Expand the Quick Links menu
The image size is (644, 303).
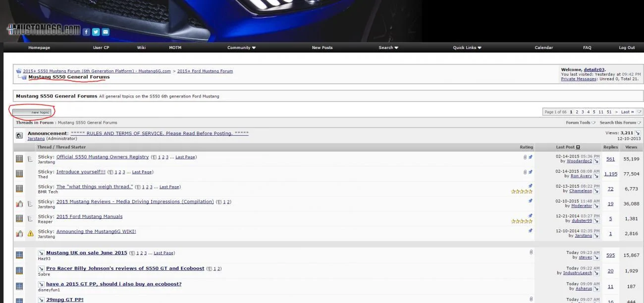click(x=467, y=48)
